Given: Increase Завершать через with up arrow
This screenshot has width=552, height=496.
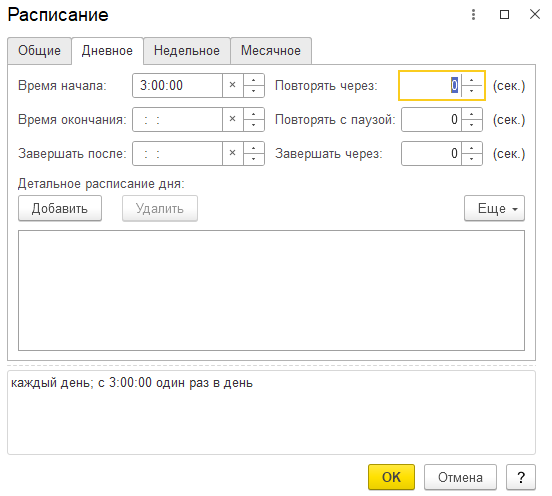Looking at the screenshot, I should 472,148.
